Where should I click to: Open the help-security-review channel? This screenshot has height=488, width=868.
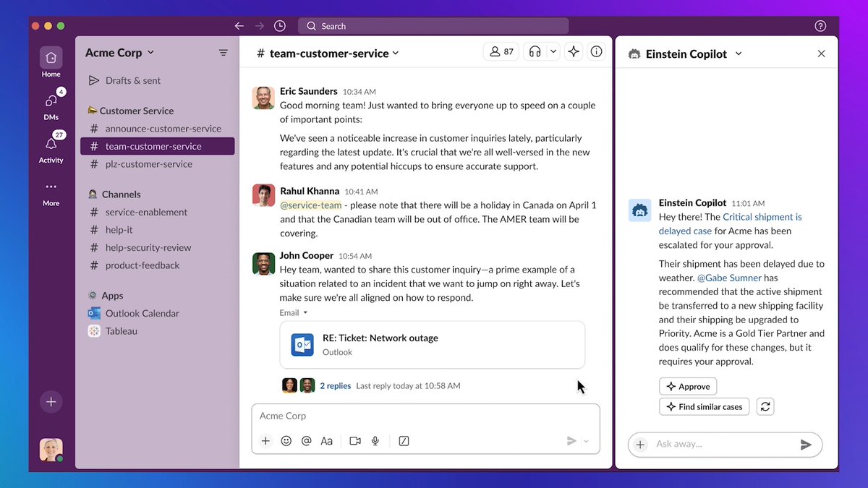(157, 247)
